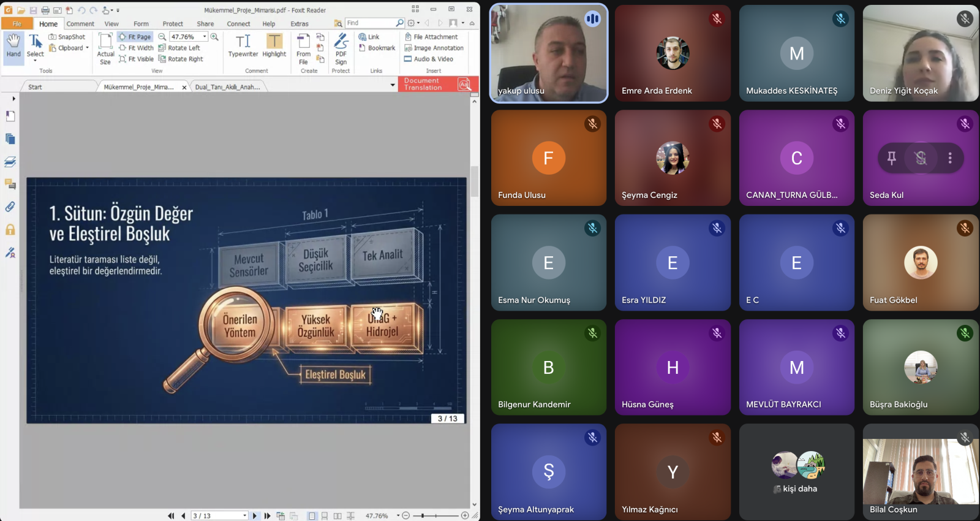Switch to continuous page view mode
This screenshot has width=980, height=521.
[325, 516]
